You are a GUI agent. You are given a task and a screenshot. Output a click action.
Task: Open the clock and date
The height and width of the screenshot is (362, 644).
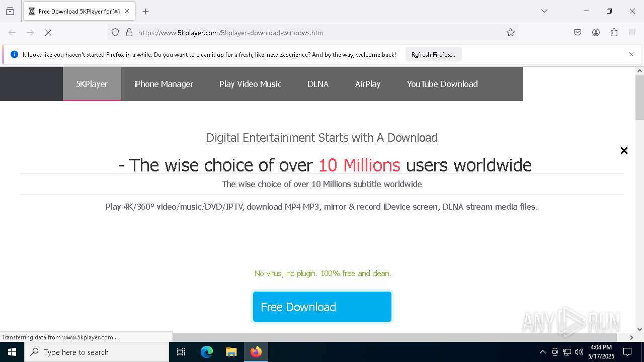[x=601, y=352]
